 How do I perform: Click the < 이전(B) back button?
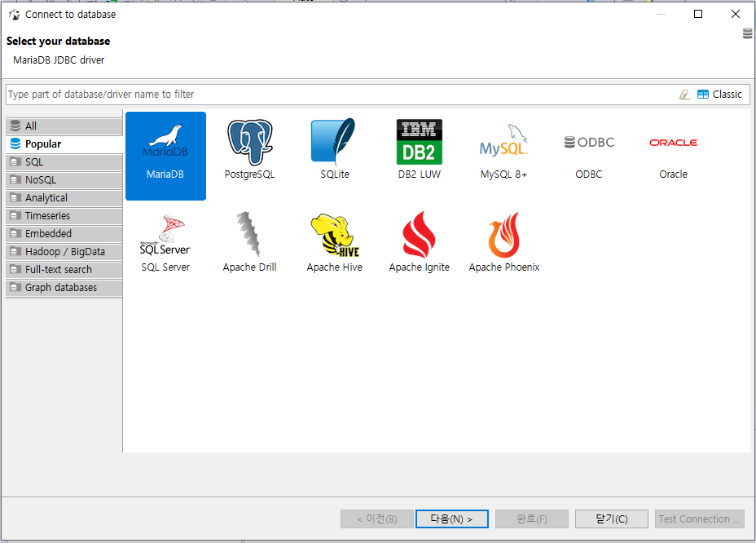(x=377, y=519)
